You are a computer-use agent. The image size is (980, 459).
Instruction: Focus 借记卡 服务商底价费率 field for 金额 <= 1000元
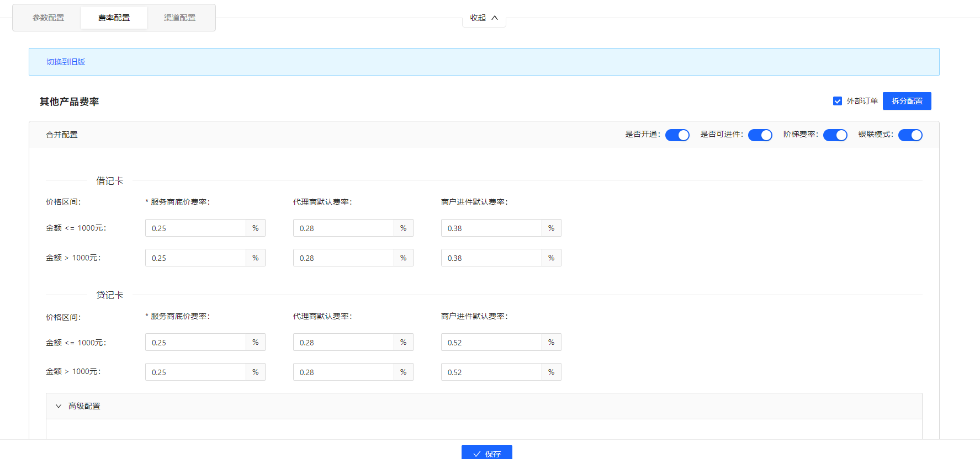pos(195,228)
